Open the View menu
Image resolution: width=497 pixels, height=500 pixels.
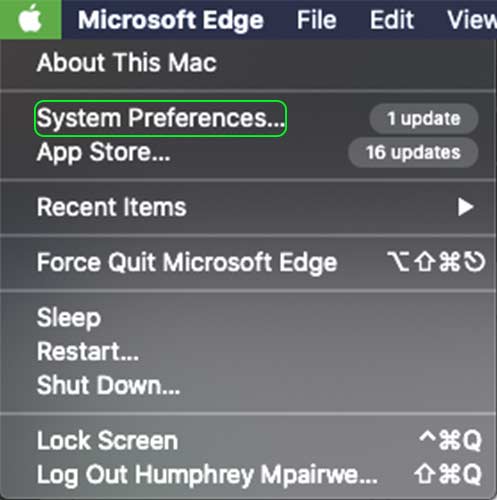point(472,20)
